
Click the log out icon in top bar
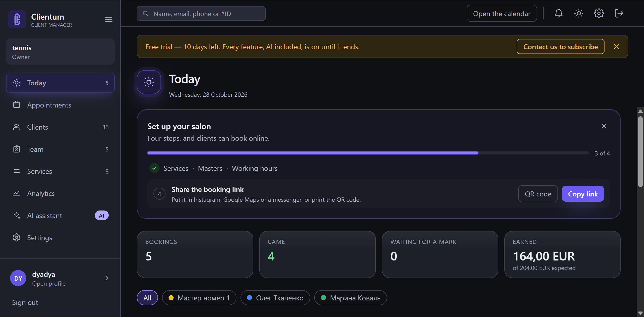tap(619, 13)
